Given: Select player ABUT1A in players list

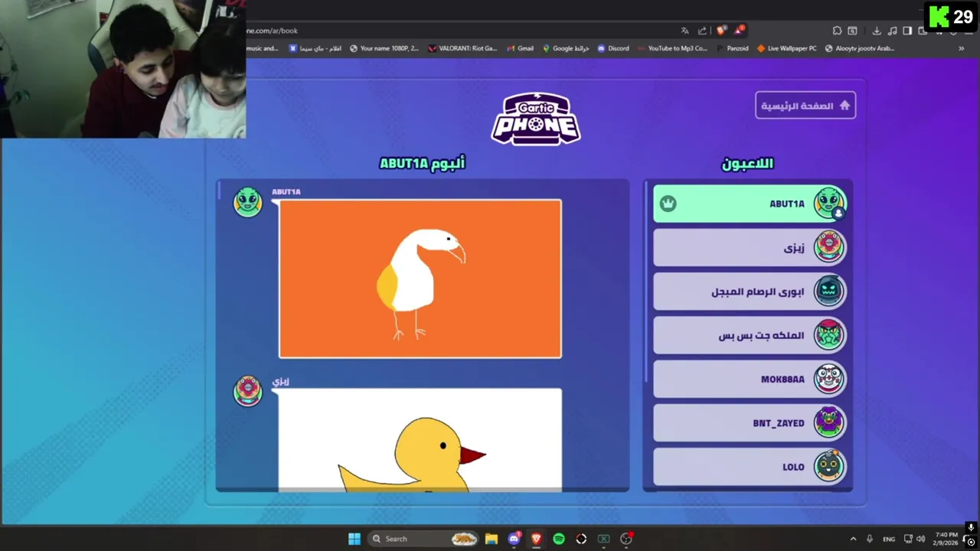Looking at the screenshot, I should [x=750, y=204].
